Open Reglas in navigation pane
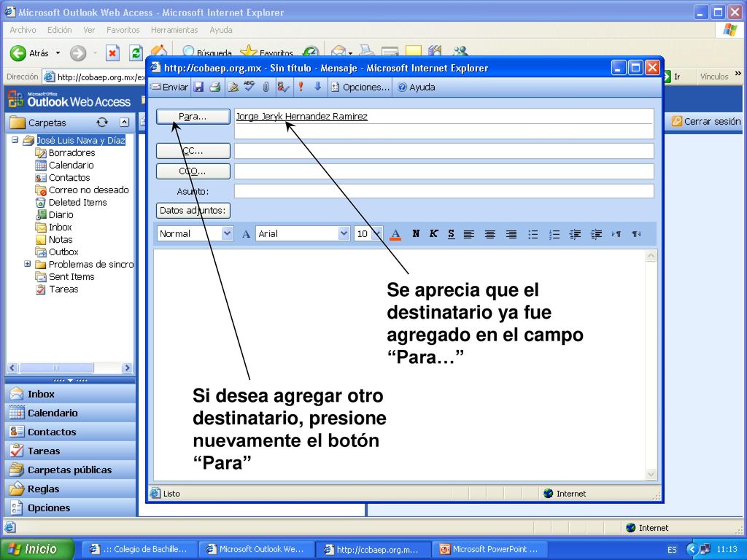Image resolution: width=747 pixels, height=560 pixels. 70,489
